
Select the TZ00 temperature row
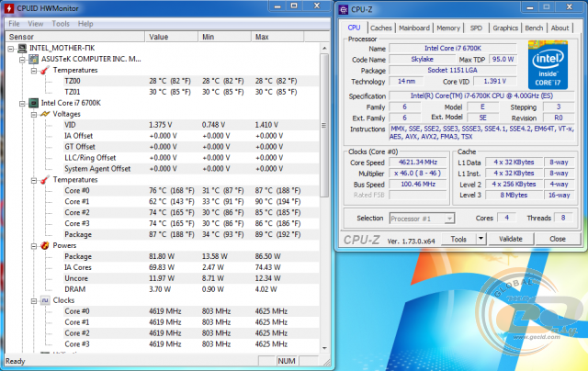pos(191,81)
